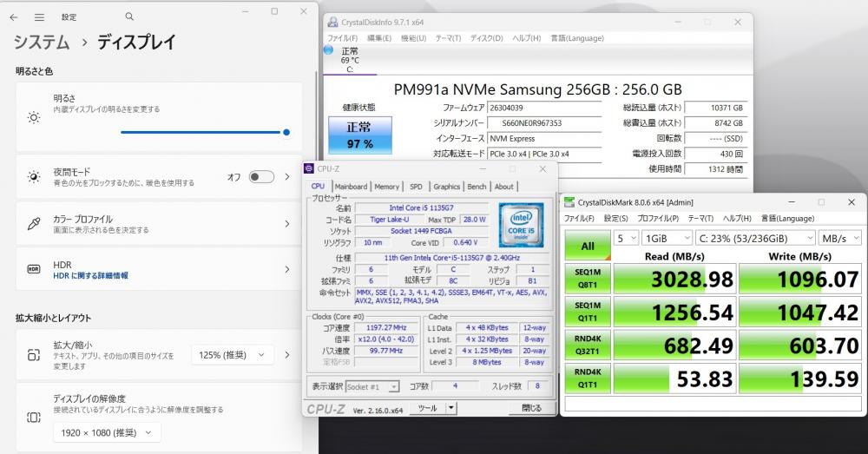Open drive selection dropdown C: 23%
This screenshot has height=454, width=868.
756,238
